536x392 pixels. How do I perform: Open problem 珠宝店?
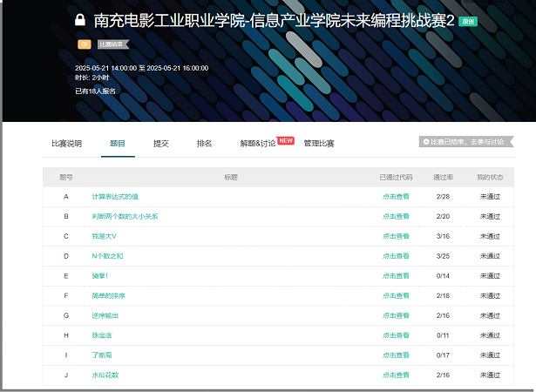[x=101, y=335]
